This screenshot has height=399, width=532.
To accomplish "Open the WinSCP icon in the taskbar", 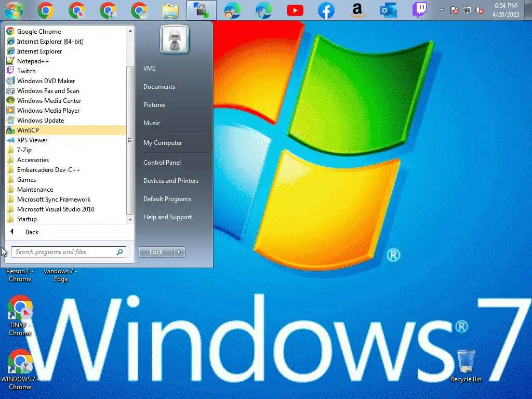I will click(201, 10).
